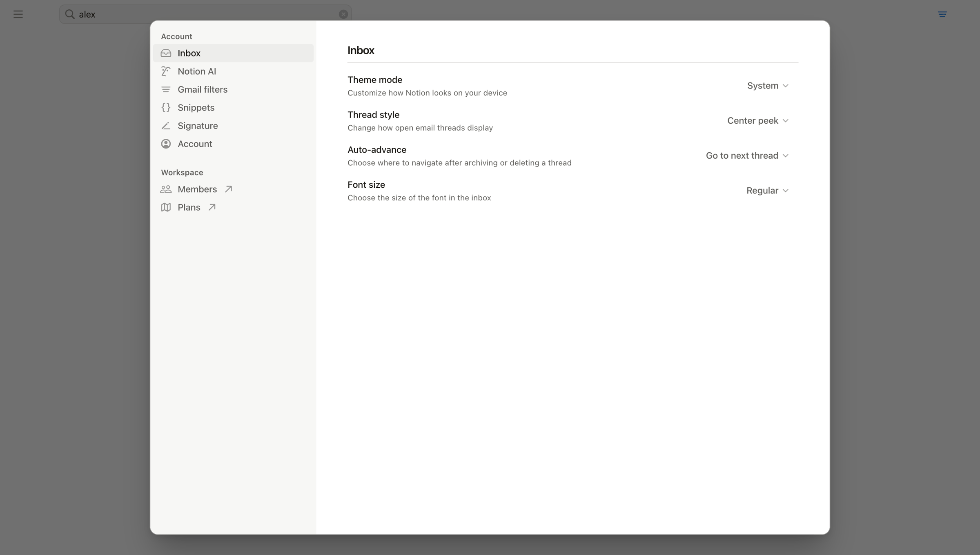The height and width of the screenshot is (555, 980).
Task: Click the Plans map icon
Action: (166, 207)
